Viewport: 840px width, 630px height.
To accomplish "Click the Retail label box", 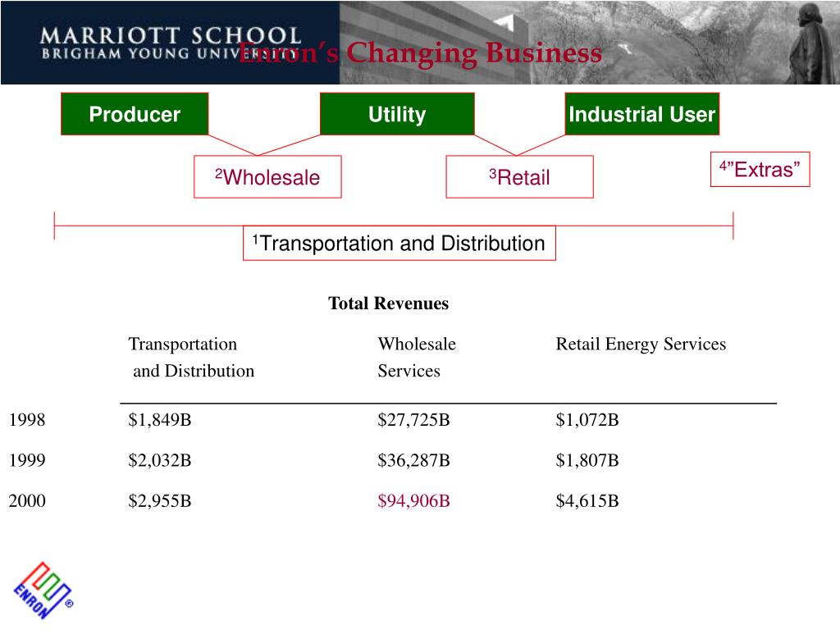I will pos(519,177).
